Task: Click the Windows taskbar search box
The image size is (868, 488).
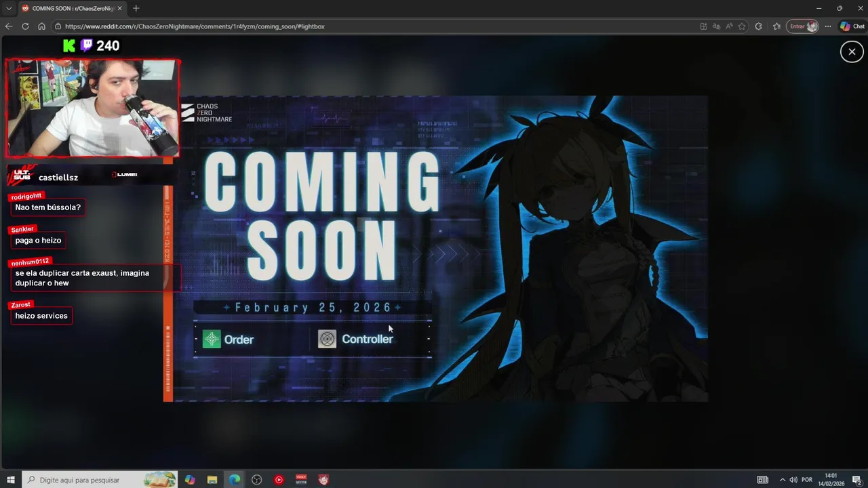Action: pyautogui.click(x=100, y=480)
